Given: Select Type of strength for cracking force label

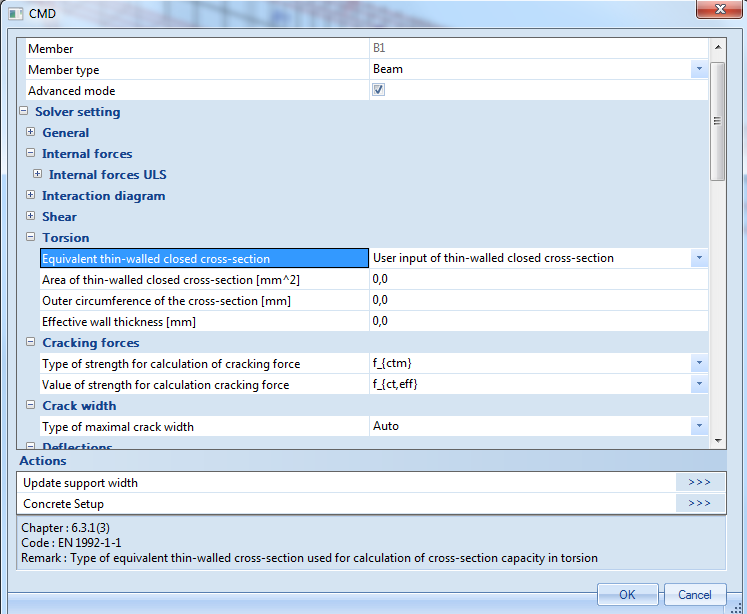Looking at the screenshot, I should pyautogui.click(x=171, y=363).
